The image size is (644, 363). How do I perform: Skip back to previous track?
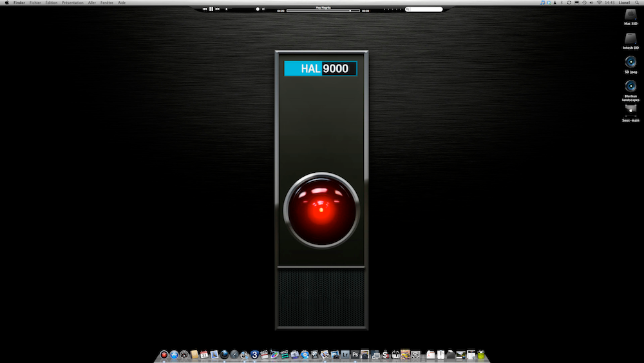point(205,8)
